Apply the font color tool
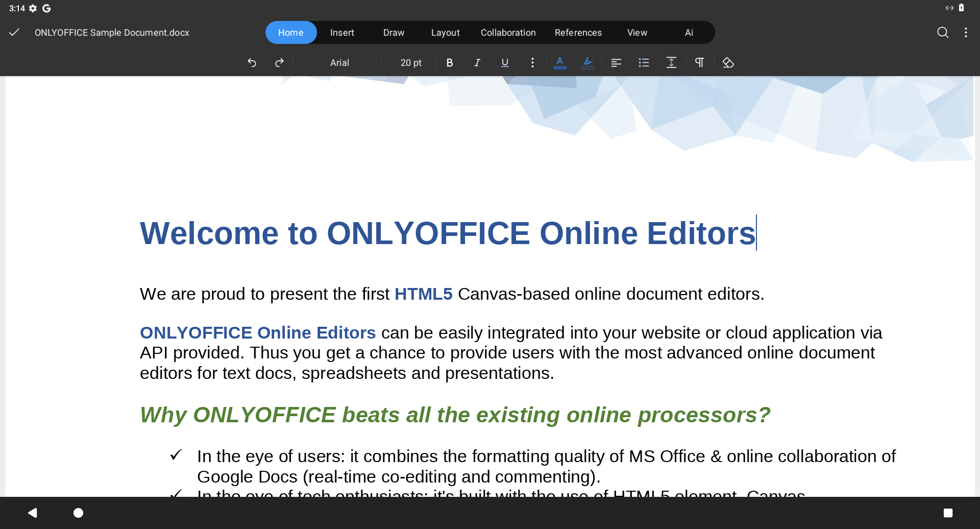The image size is (980, 529). (560, 62)
